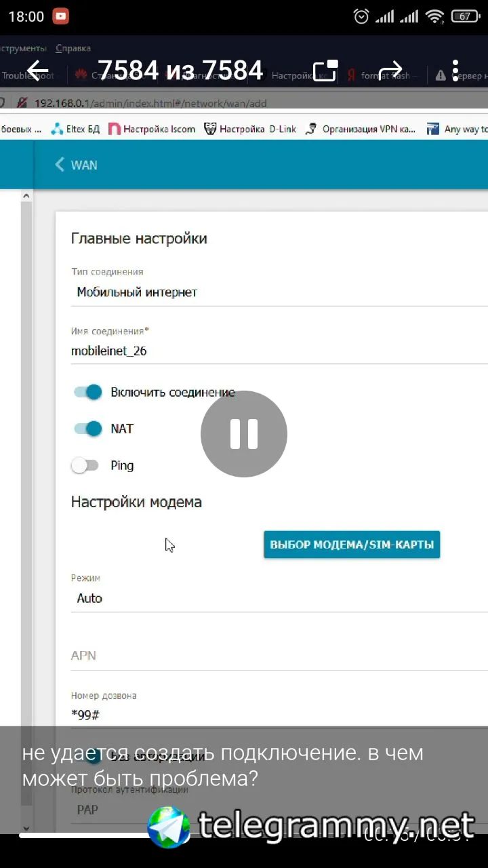Tap the back arrow in the viewer header
The width and height of the screenshot is (488, 868).
pos(38,71)
